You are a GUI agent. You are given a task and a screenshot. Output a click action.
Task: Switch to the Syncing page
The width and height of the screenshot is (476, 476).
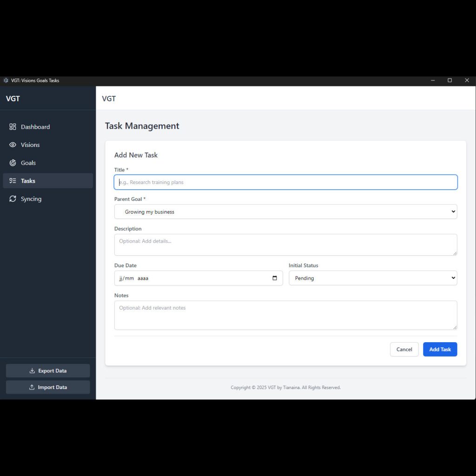[x=31, y=199]
